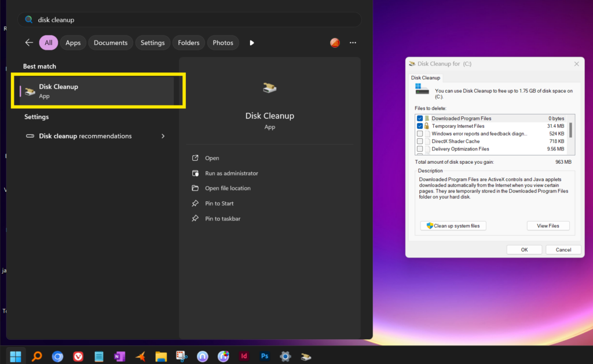Open Photoshop from the taskbar

[265, 356]
